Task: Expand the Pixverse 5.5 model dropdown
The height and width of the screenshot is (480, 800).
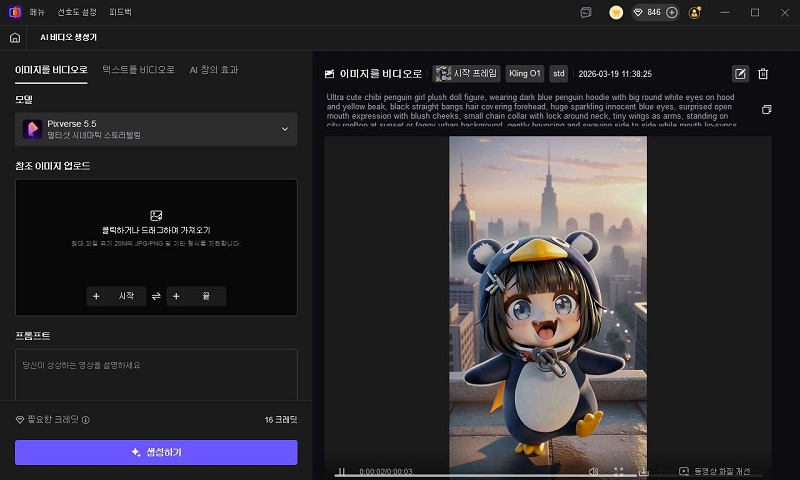Action: [156, 129]
